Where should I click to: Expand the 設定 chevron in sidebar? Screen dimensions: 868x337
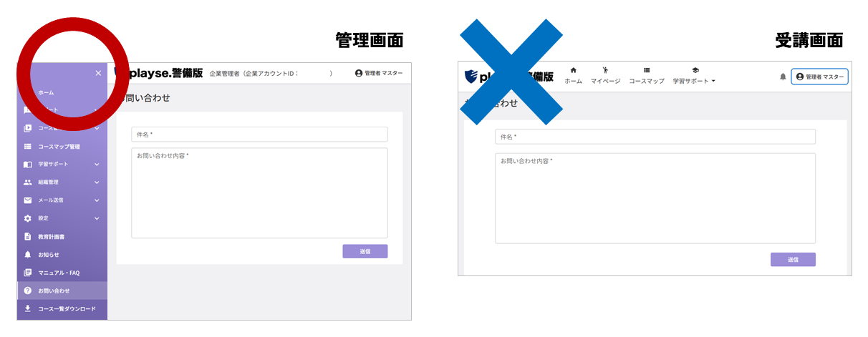[x=97, y=218]
